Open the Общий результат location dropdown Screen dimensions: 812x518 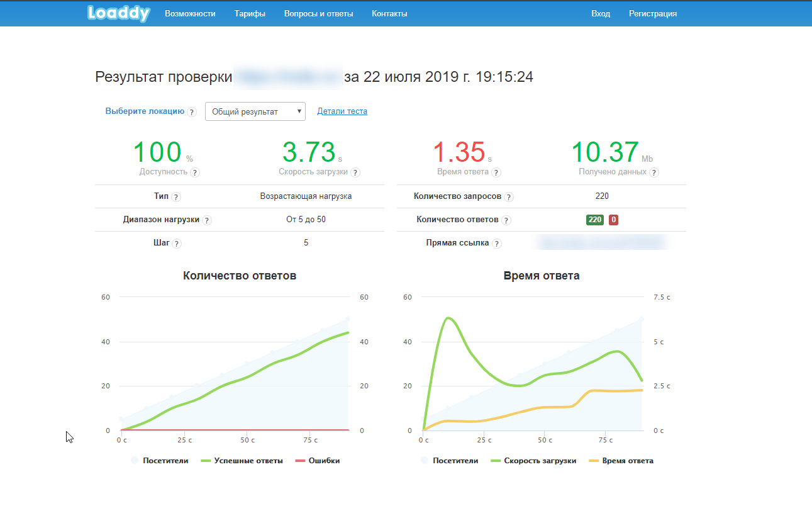tap(255, 111)
